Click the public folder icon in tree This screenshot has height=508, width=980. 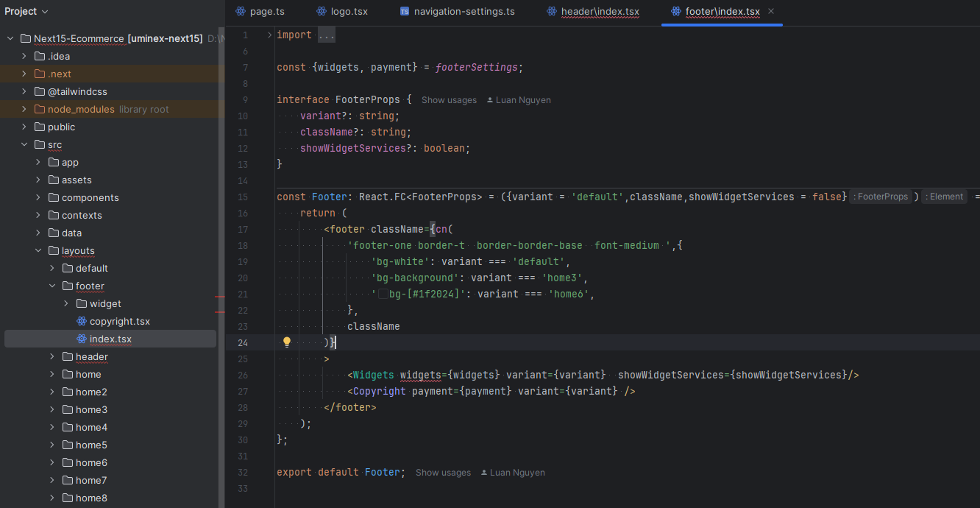pyautogui.click(x=40, y=127)
